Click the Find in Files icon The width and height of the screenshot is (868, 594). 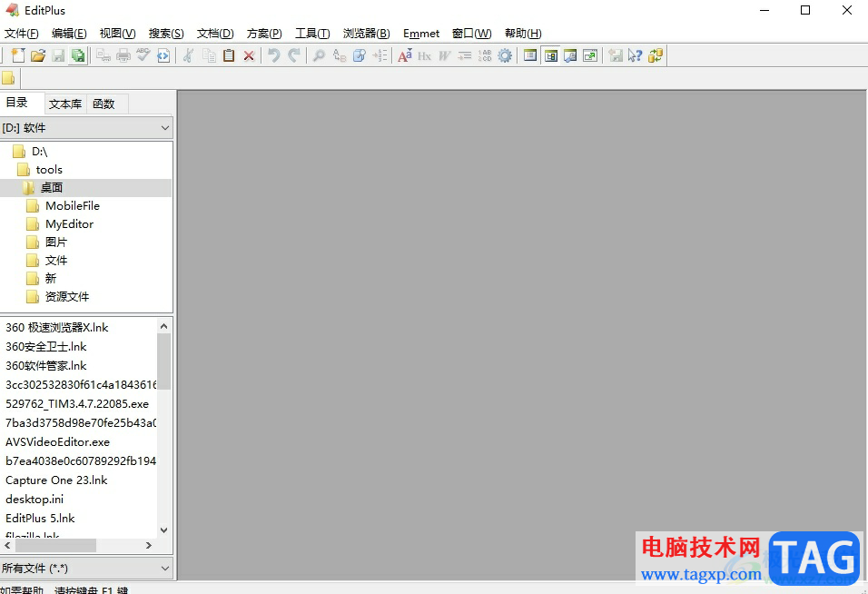360,55
